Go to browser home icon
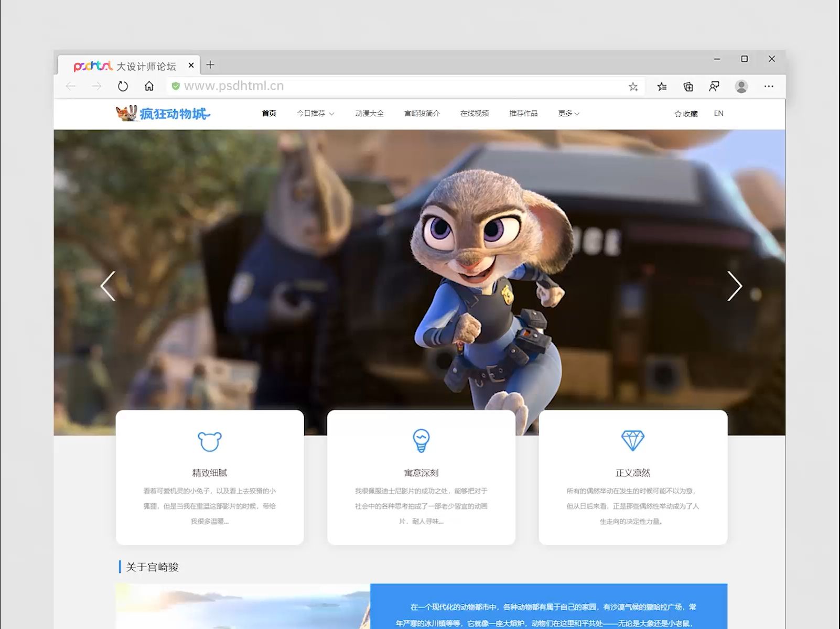This screenshot has height=629, width=840. (x=149, y=86)
